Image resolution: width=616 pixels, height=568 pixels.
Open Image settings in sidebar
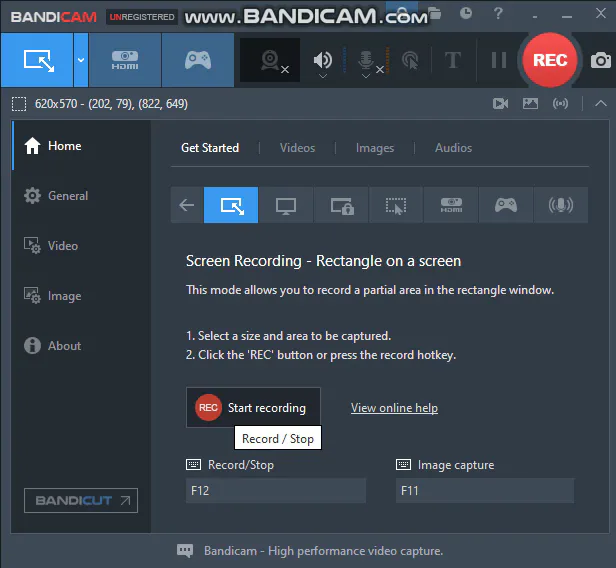[81, 295]
